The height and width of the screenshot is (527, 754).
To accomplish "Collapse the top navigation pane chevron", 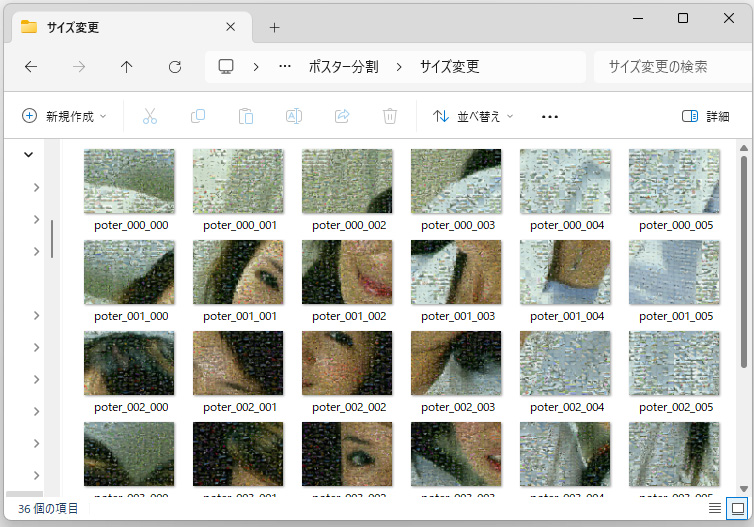I will click(x=28, y=154).
